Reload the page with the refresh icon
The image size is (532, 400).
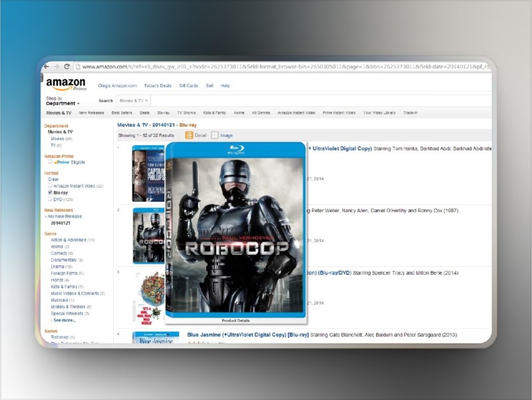pos(66,67)
